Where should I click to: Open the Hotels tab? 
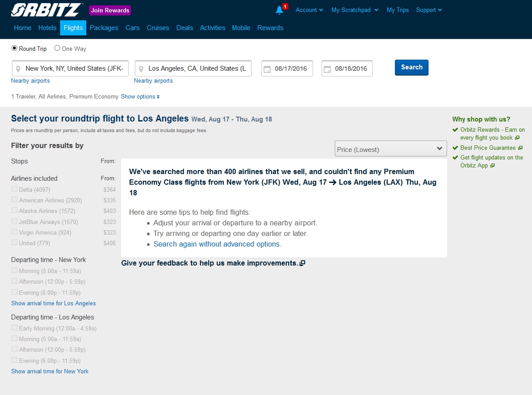pos(47,27)
